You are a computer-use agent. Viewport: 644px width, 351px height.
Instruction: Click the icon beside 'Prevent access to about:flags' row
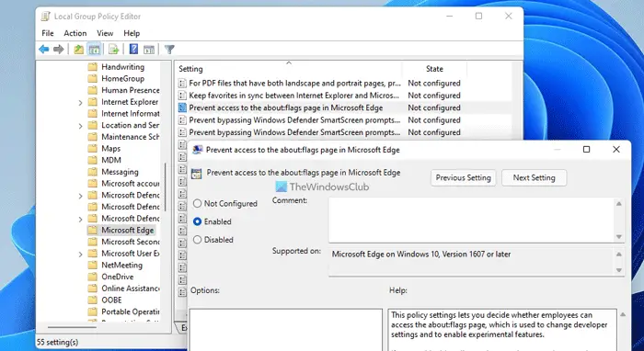pyautogui.click(x=182, y=108)
